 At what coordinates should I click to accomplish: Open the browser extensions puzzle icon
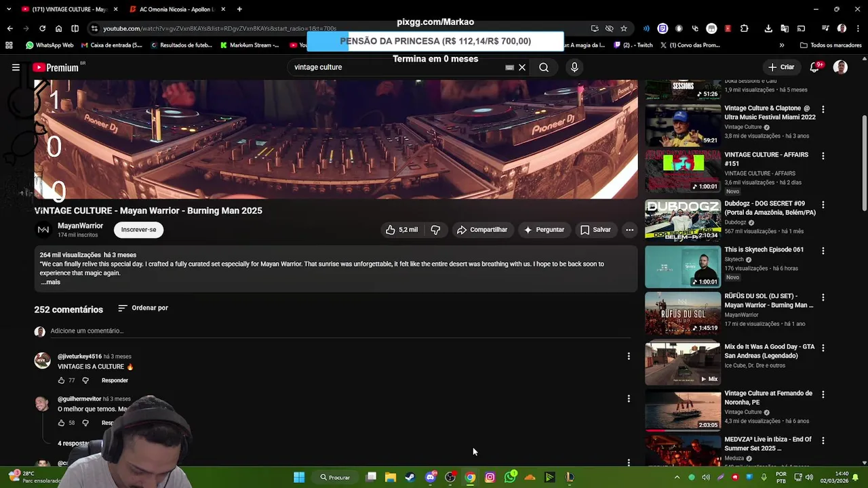tap(744, 28)
